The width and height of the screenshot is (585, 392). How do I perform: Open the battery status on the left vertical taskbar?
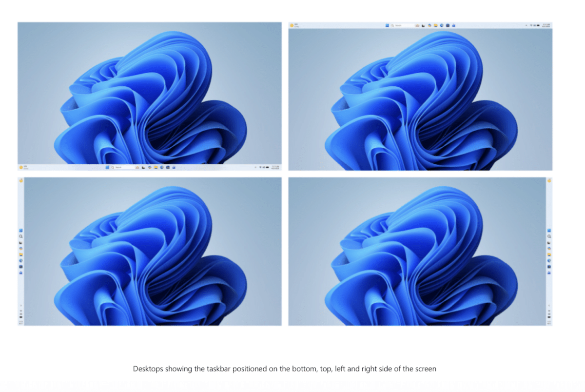[x=21, y=316]
